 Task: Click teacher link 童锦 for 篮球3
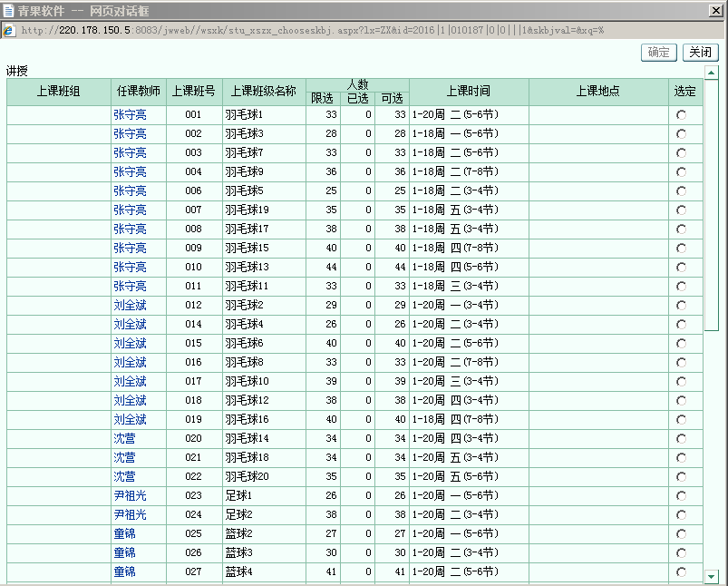pos(124,553)
